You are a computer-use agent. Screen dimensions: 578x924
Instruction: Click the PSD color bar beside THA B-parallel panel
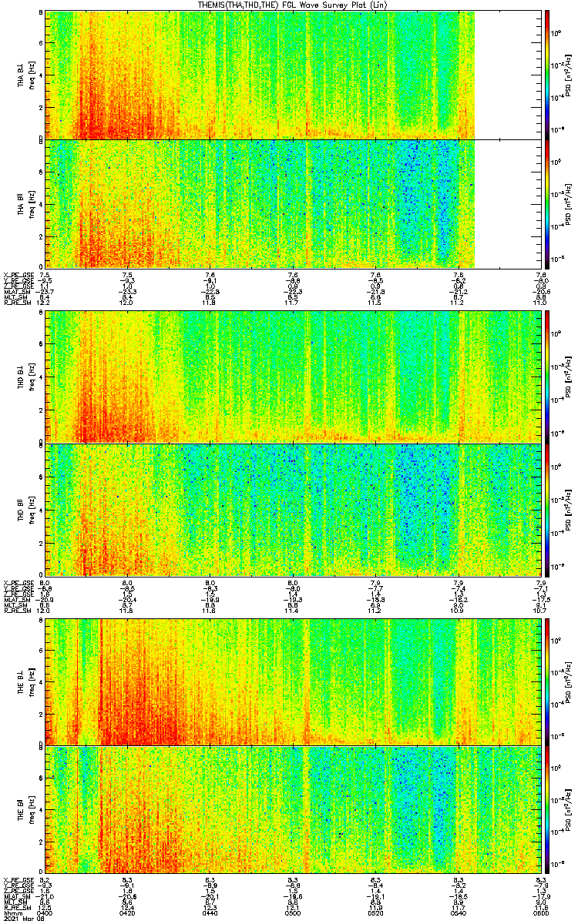tap(546, 203)
